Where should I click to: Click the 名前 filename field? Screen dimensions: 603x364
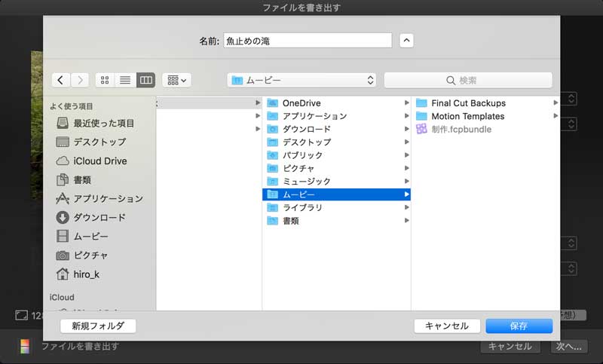point(307,41)
